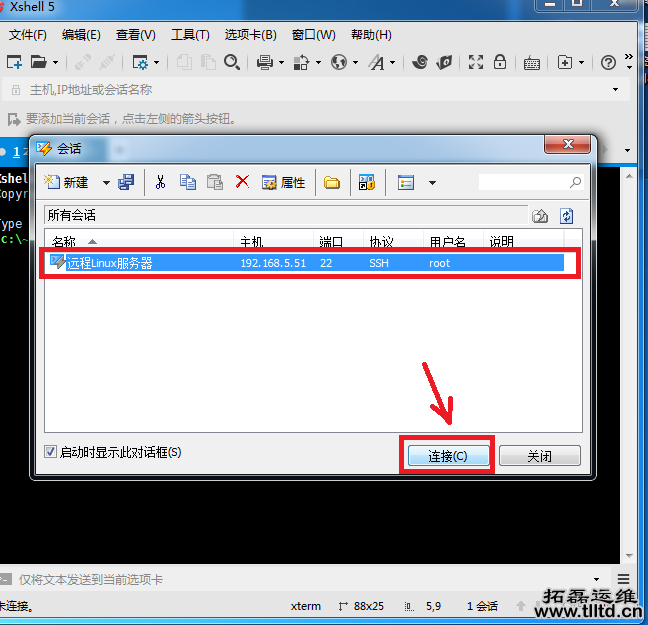Click the 连接(C) button

point(447,456)
